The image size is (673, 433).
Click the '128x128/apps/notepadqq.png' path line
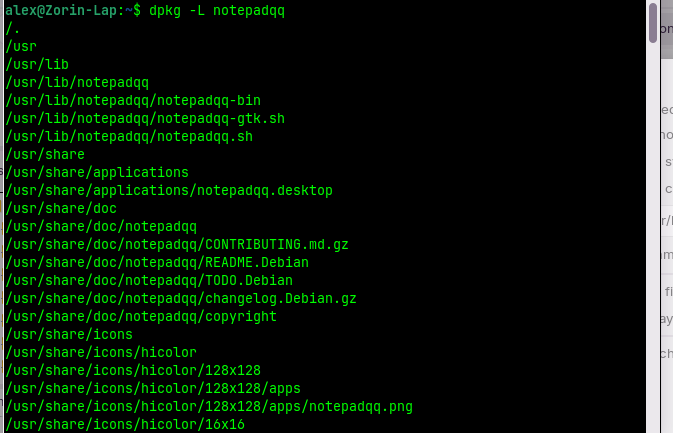point(209,407)
